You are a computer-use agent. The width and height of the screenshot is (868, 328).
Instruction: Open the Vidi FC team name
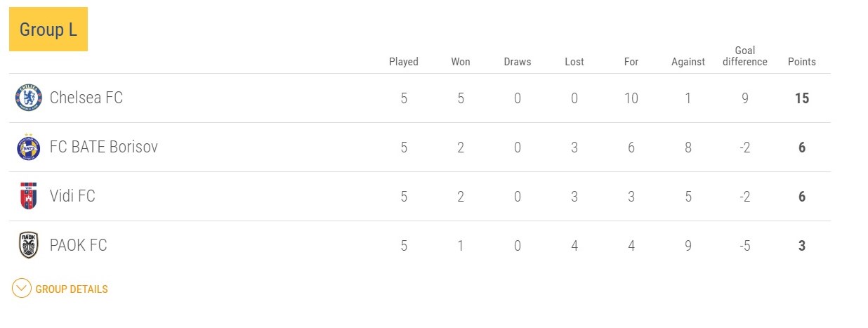click(72, 196)
